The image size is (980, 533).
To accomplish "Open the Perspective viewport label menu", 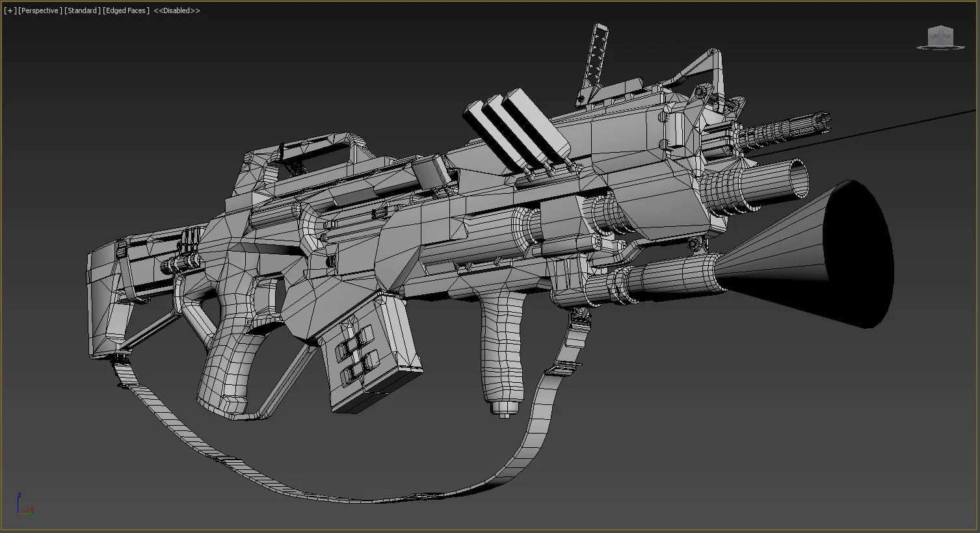I will (x=40, y=10).
